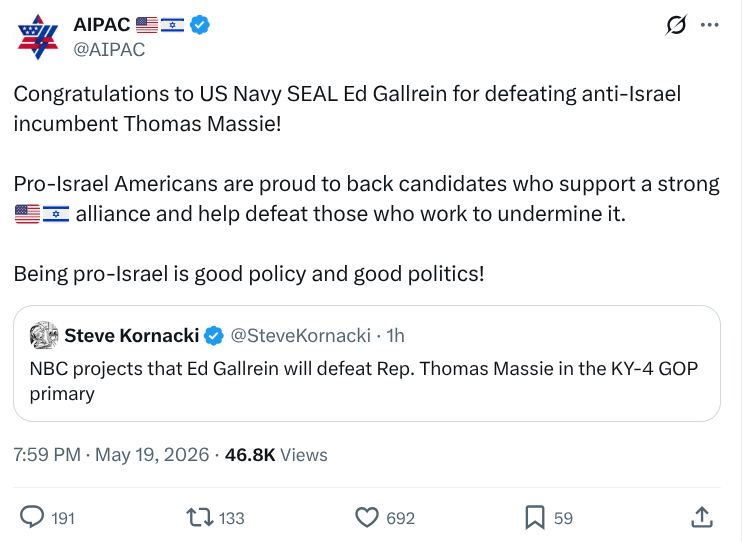Click the 7:59 PM May 19, 2026 timestamp
The image size is (747, 542).
[x=111, y=455]
